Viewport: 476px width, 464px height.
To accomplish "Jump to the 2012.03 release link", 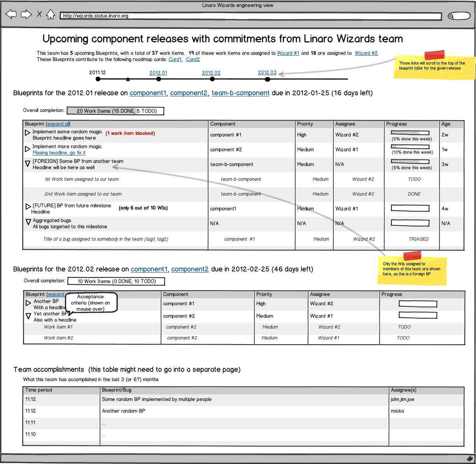I will click(267, 73).
